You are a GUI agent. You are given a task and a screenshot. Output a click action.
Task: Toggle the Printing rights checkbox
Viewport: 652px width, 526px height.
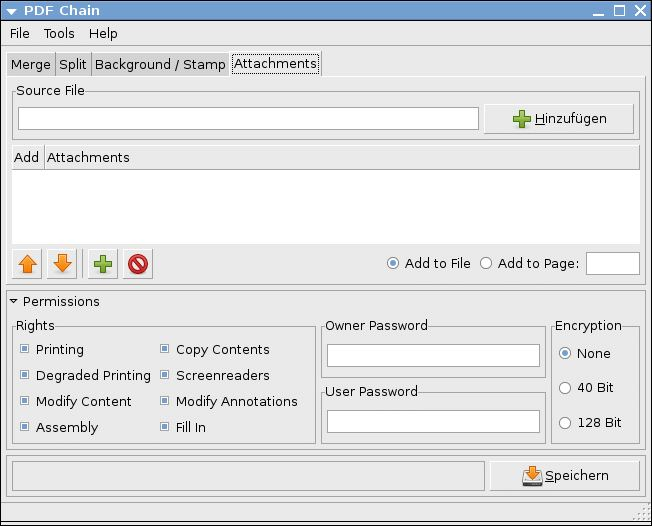click(x=25, y=348)
